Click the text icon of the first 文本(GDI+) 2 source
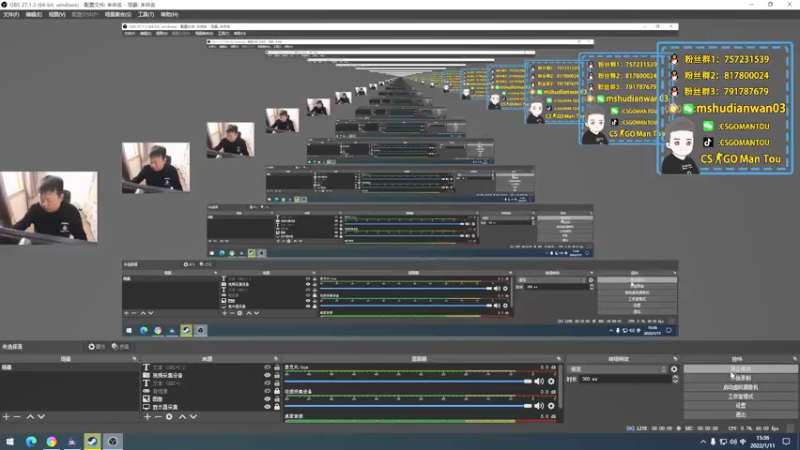The image size is (800, 450). 146,367
